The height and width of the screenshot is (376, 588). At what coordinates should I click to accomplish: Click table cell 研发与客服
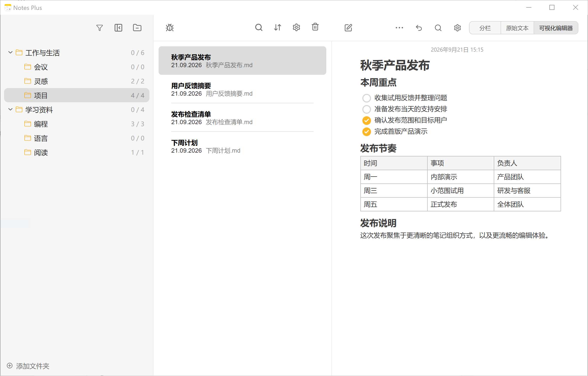point(527,191)
